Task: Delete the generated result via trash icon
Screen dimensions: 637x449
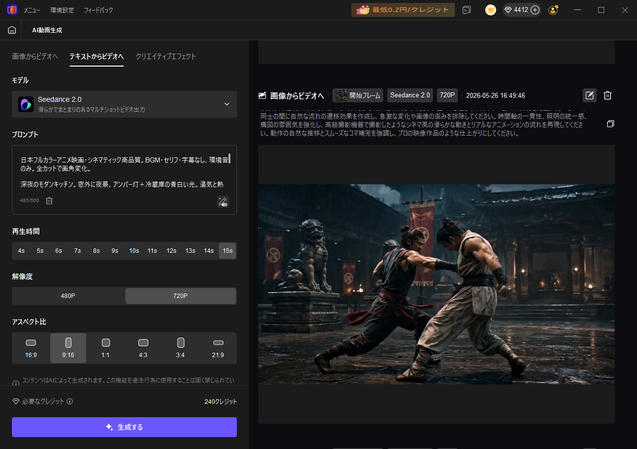Action: tap(607, 95)
